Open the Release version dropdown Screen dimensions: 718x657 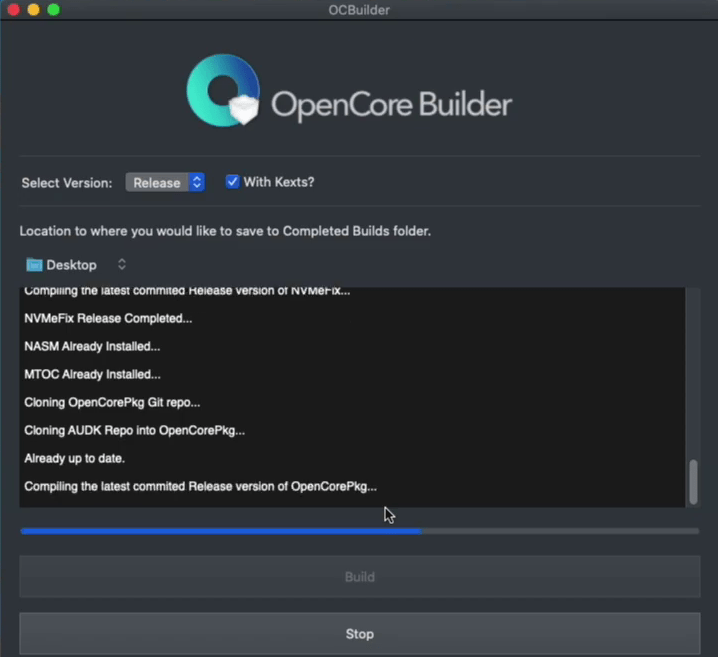tap(165, 183)
